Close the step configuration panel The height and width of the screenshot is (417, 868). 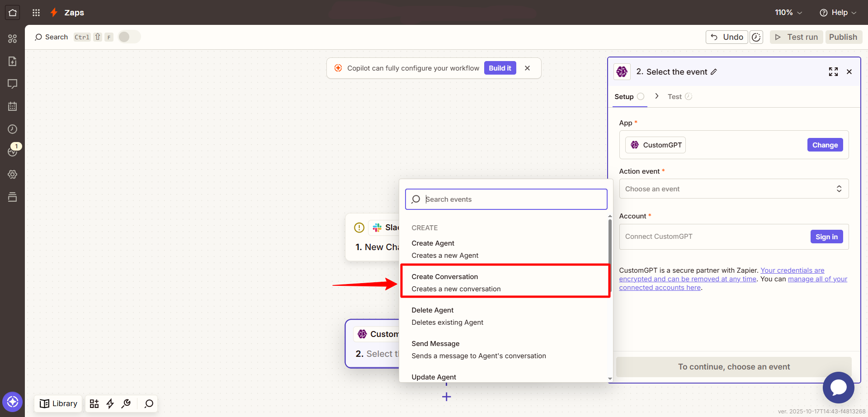(x=849, y=71)
